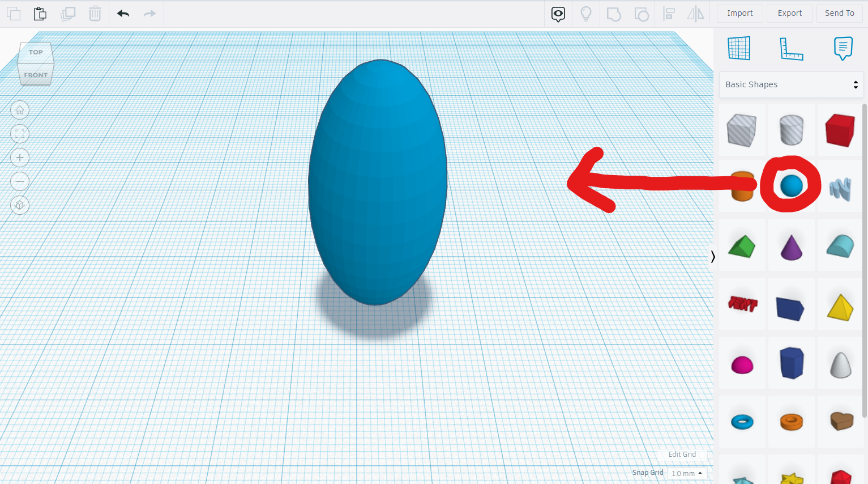Click the Home view icon
The height and width of the screenshot is (484, 868).
point(20,110)
